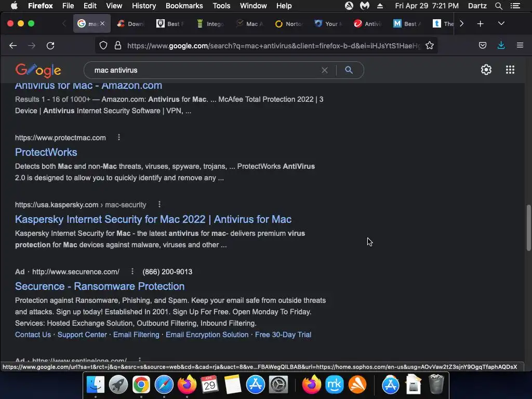Focus the Firefox URL address bar
The image size is (532, 399).
273,46
